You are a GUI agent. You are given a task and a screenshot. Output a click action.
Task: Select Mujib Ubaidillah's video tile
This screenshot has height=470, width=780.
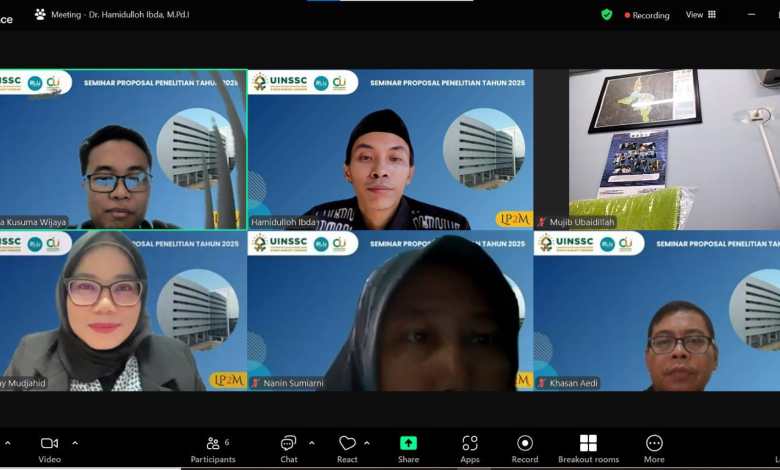(657, 149)
